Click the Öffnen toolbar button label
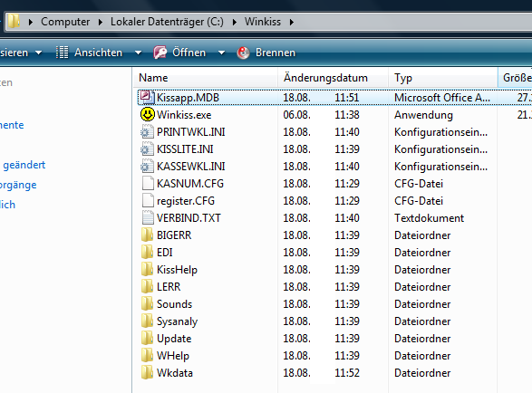The image size is (532, 393). click(x=189, y=53)
